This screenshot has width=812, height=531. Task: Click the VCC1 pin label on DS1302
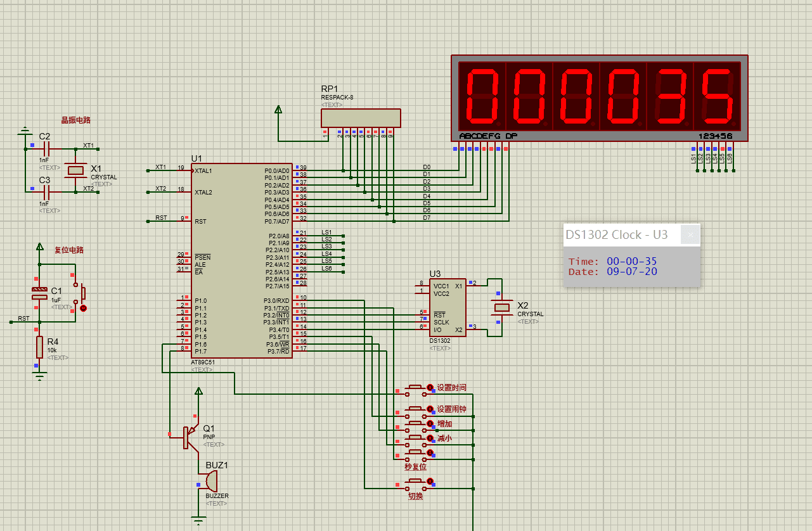(441, 286)
